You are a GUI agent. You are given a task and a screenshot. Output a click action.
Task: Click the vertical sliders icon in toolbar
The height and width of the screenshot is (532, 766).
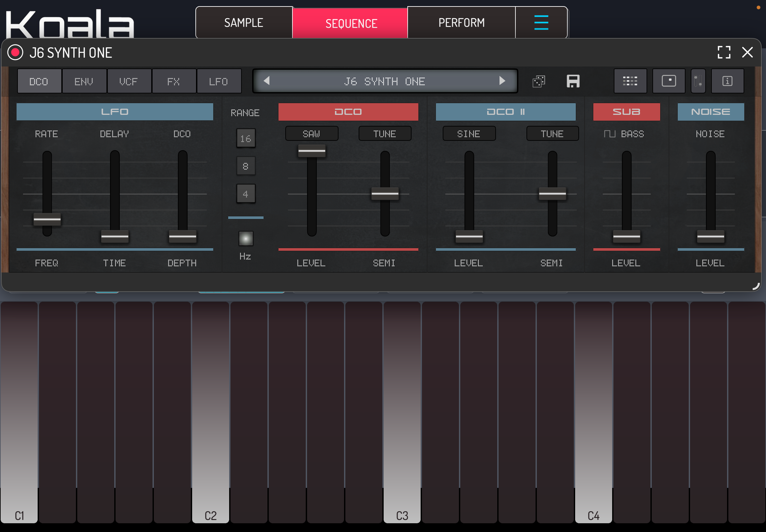tap(698, 81)
